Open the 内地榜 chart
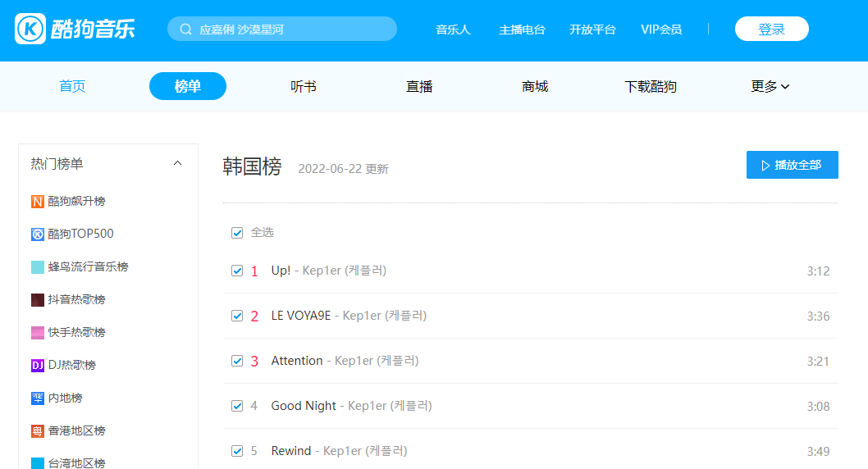 coord(66,398)
